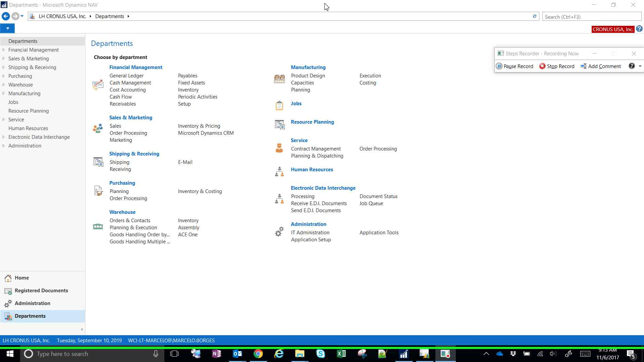The image size is (644, 362).
Task: Expand the Financial Management tree node
Action: point(3,50)
